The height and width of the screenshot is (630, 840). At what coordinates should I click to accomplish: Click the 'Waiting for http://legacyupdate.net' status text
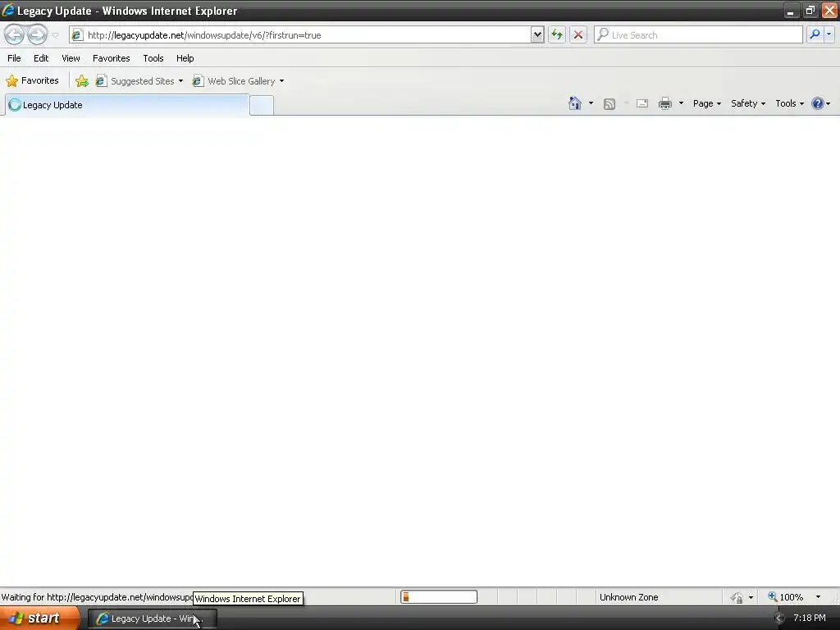point(97,597)
